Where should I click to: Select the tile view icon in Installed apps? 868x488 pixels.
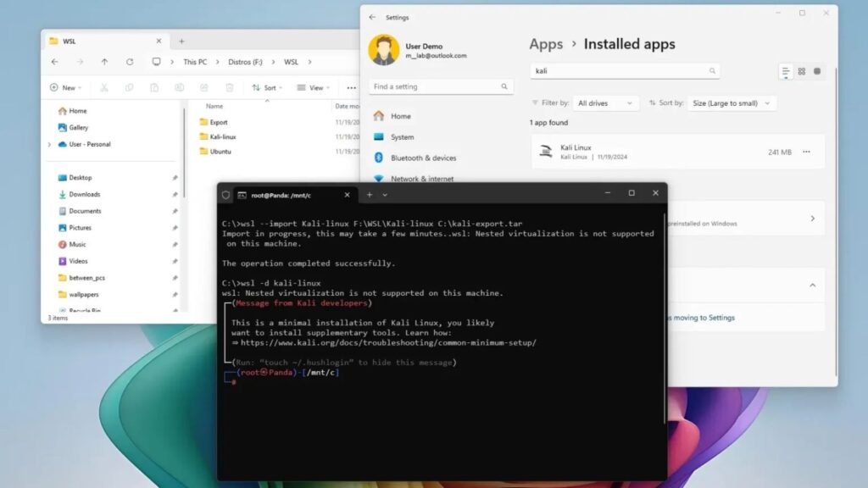tap(817, 71)
